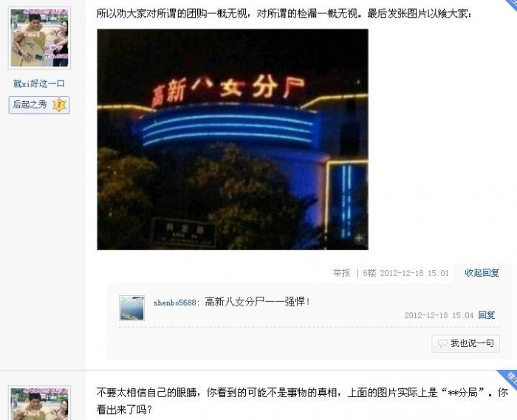517x420 pixels.
Task: Click the plus zoom icon on photo
Action: tap(359, 238)
